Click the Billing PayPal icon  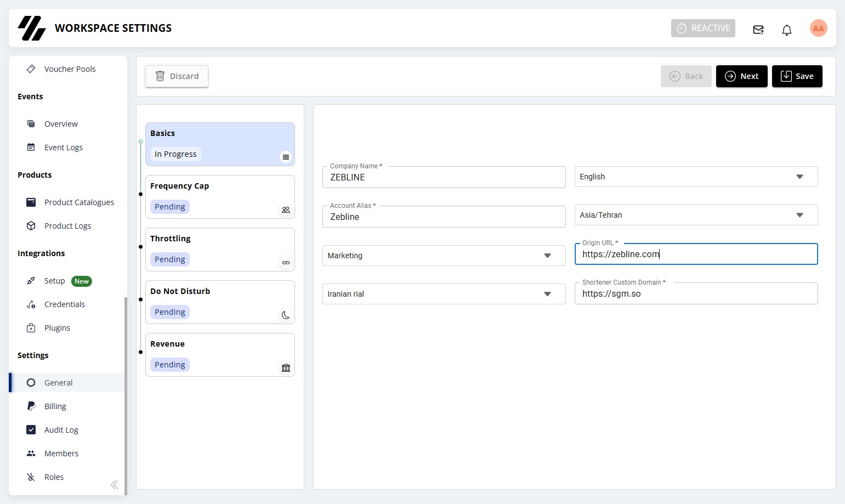tap(31, 406)
